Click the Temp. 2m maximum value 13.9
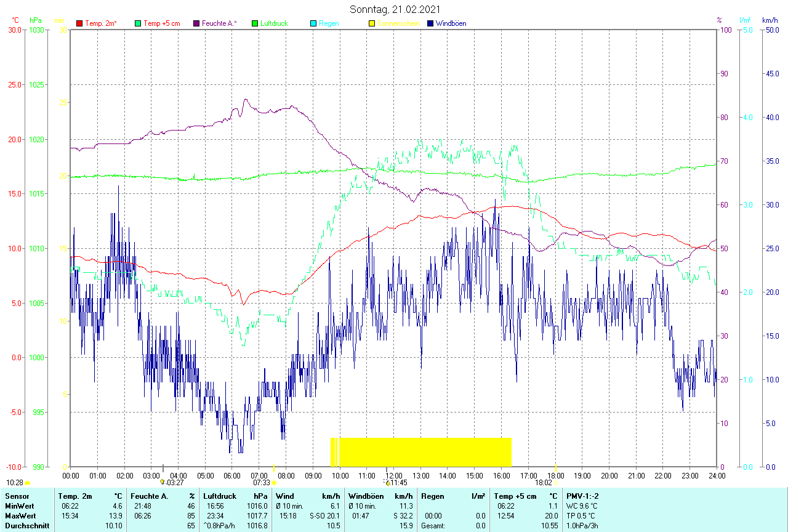The height and width of the screenshot is (532, 788). (x=115, y=516)
